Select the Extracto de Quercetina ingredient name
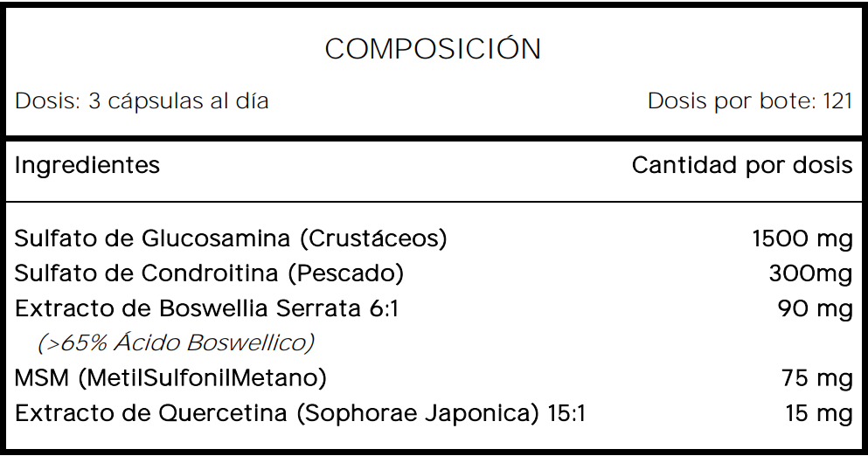The width and height of the screenshot is (868, 456). point(151,413)
